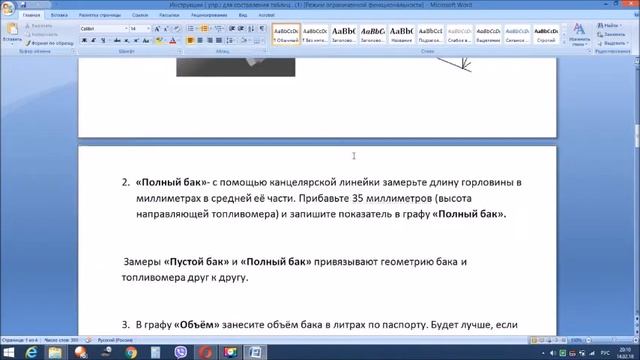
Task: Expand the Font (Шрифт) dialog launcher
Action: [x=180, y=52]
